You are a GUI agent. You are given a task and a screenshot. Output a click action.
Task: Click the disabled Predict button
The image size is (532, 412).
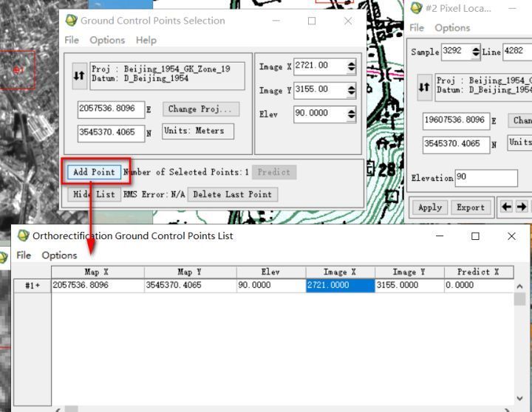pos(274,172)
